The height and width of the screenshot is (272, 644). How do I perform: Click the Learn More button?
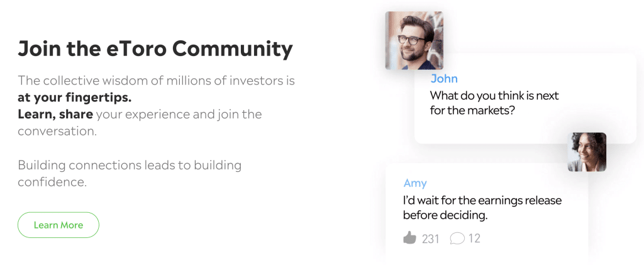(58, 225)
